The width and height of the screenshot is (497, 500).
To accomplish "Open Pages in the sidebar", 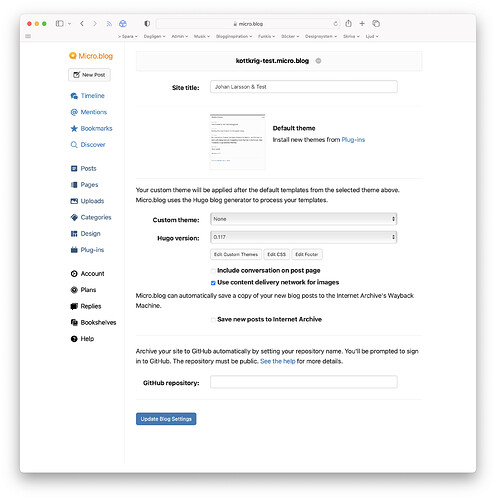I will 84,185.
